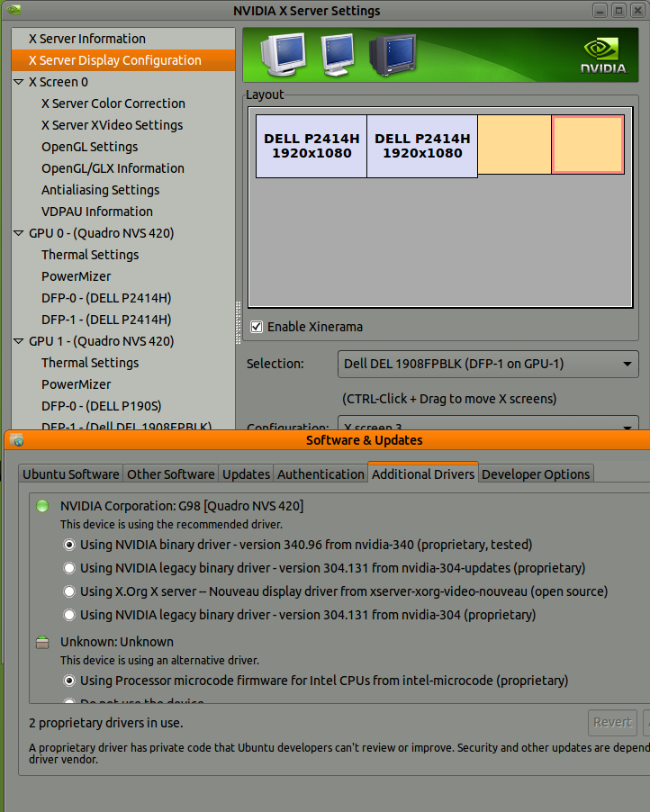Select the Intel processor microcode firmware option
The image size is (650, 812).
pyautogui.click(x=69, y=681)
